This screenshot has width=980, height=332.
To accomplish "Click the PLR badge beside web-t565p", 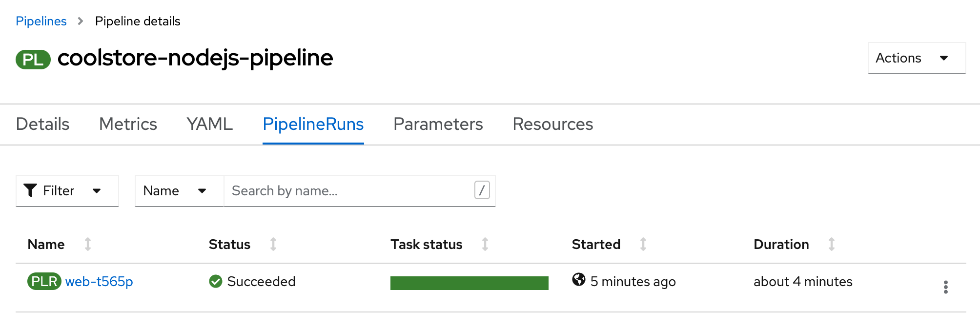I will point(44,281).
